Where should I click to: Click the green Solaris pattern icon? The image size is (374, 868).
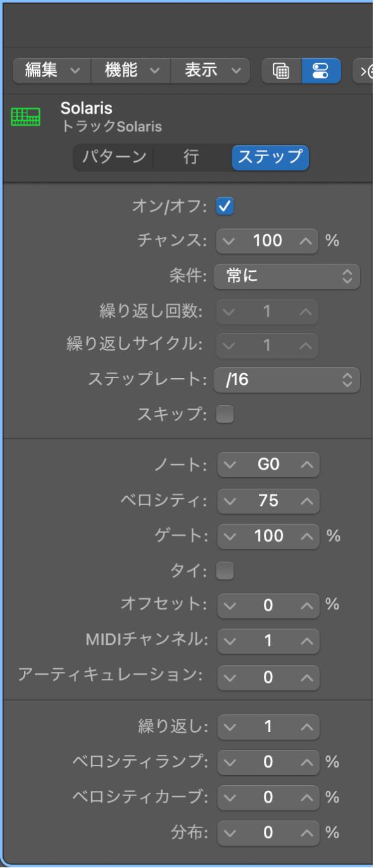(25, 116)
